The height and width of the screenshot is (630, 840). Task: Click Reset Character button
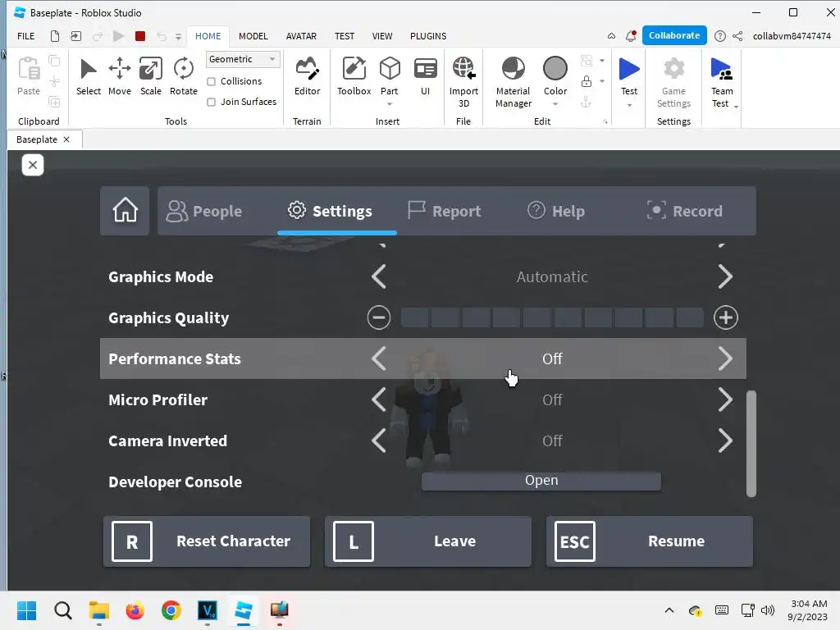(x=207, y=541)
